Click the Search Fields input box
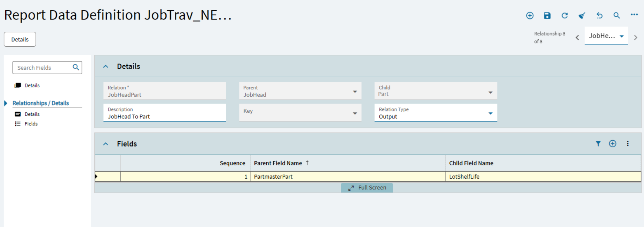The width and height of the screenshot is (644, 227). click(x=44, y=68)
